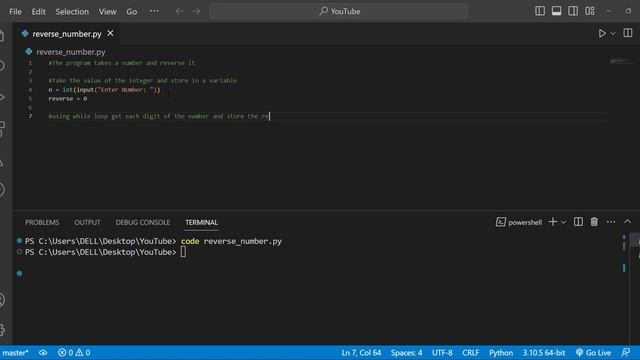The image size is (640, 360).
Task: Select the reverse_number.py editor tab
Action: pos(67,34)
